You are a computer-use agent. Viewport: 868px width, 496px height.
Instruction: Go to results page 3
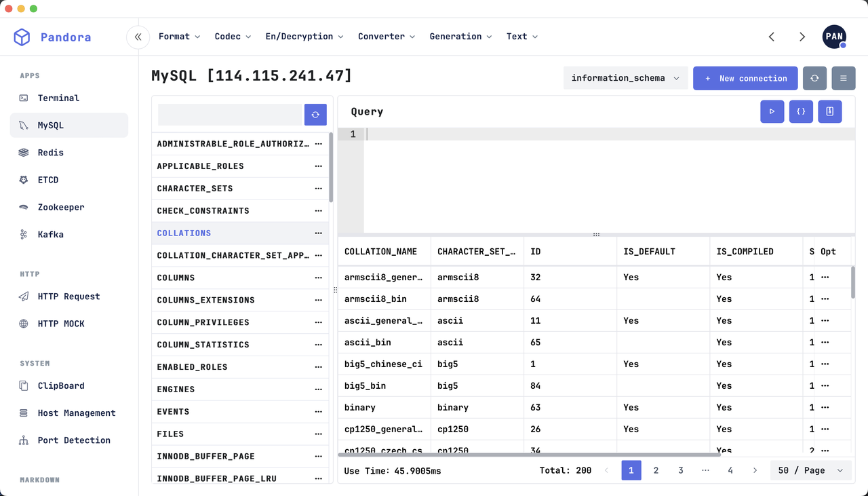(x=681, y=470)
